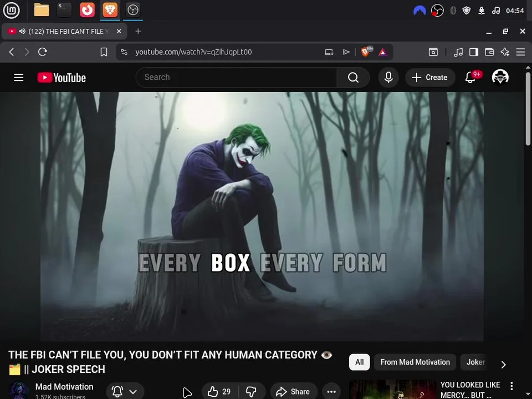Toggle the browser sidebar panel
This screenshot has width=532, height=399.
pos(474,52)
